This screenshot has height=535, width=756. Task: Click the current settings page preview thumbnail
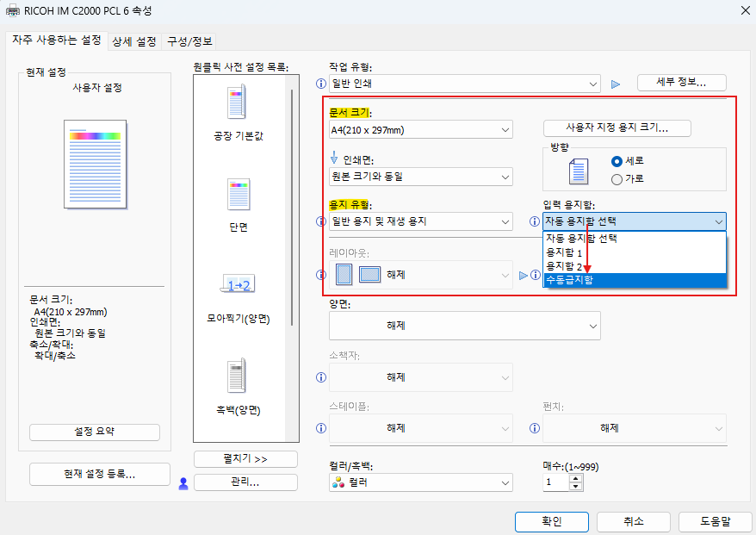96,164
